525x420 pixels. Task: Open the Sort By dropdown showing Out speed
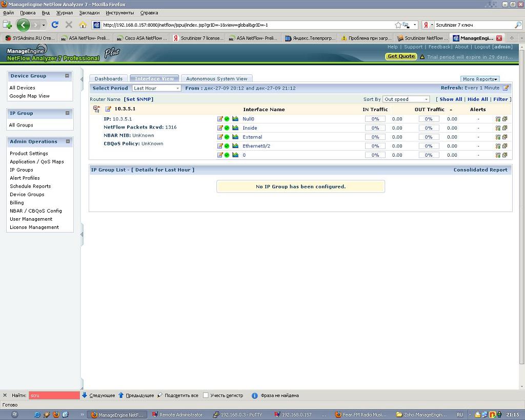tap(406, 99)
